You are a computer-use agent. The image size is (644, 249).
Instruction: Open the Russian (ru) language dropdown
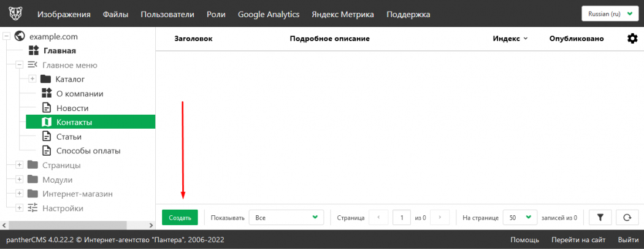pos(610,14)
